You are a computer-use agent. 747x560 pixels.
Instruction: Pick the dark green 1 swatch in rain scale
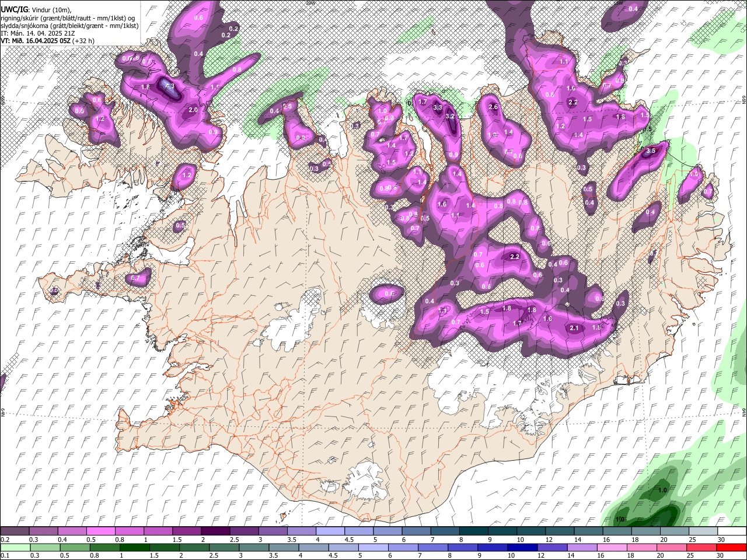tap(135, 547)
